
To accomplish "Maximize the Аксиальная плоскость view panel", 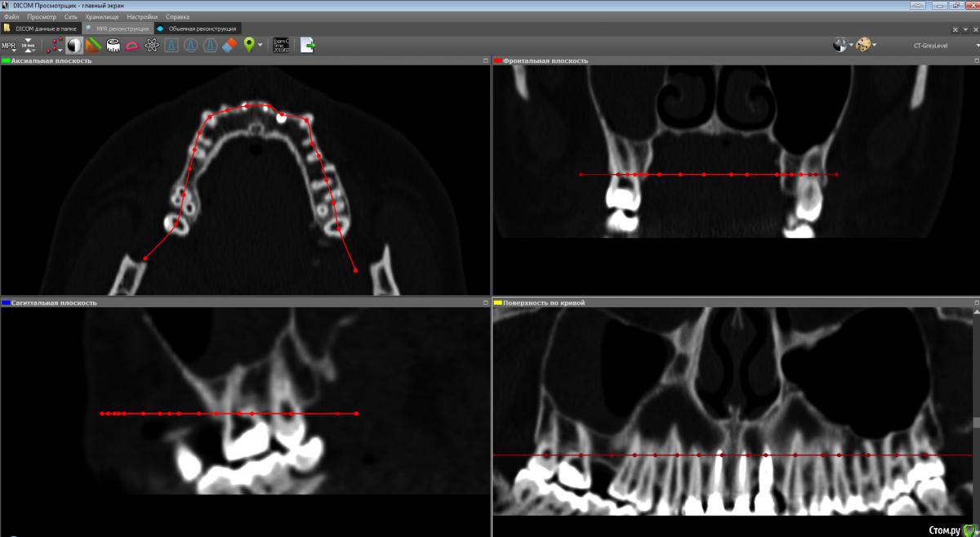I will (x=485, y=60).
